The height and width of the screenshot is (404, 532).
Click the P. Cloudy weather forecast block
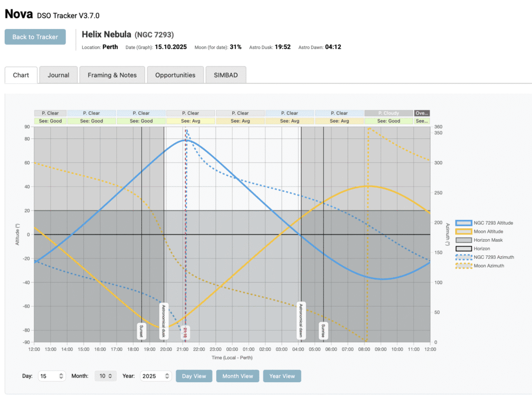coord(388,113)
